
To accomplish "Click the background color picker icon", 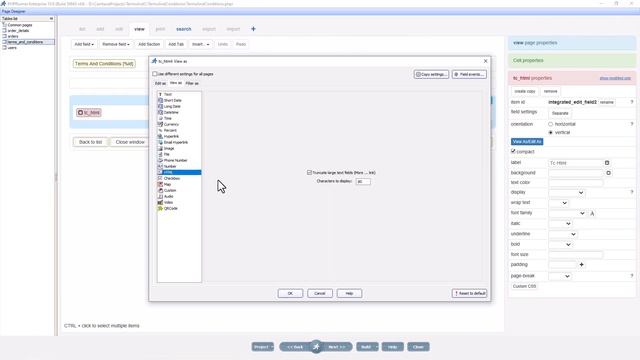I will [x=609, y=173].
